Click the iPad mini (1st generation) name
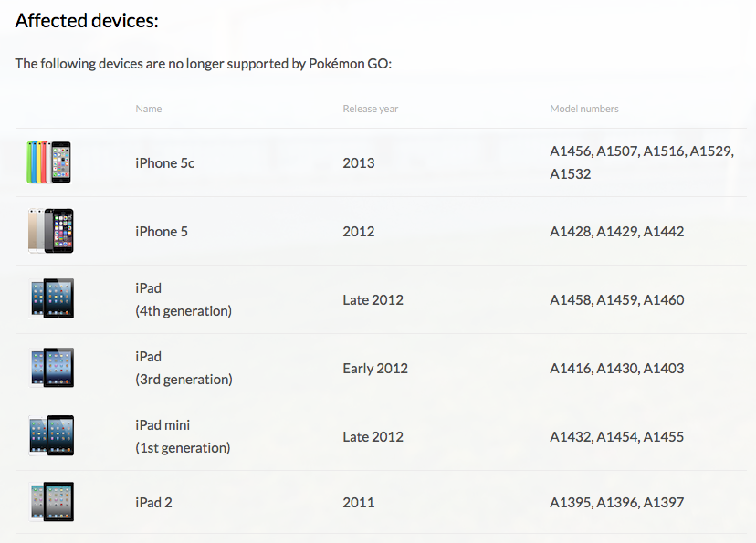Image resolution: width=756 pixels, height=543 pixels. 183,436
